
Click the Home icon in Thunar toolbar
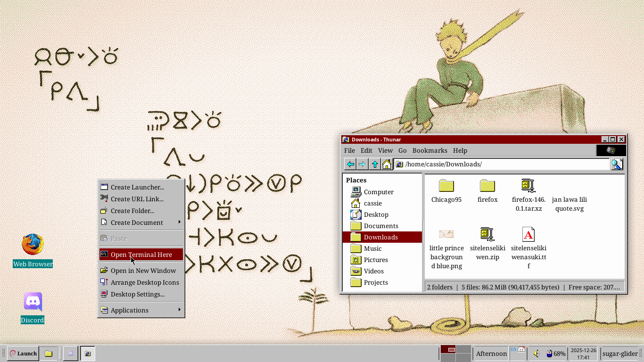pos(387,164)
